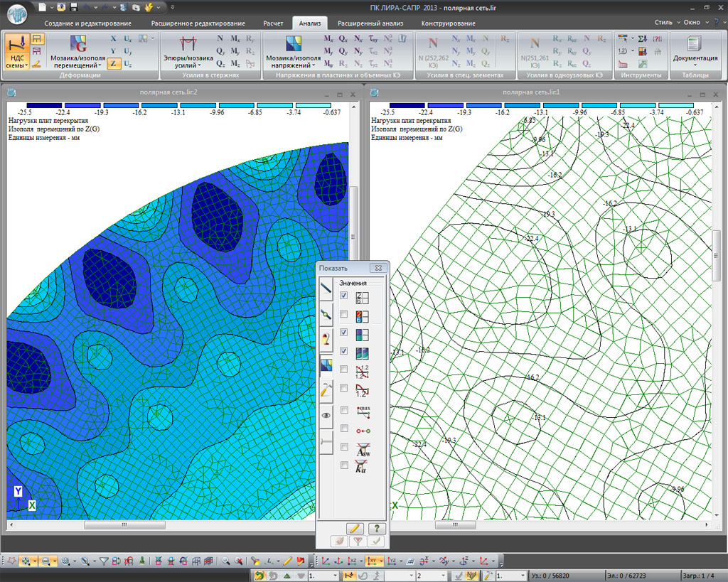This screenshot has height=582, width=728.
Task: Tick the max values checkbox
Action: [344, 410]
